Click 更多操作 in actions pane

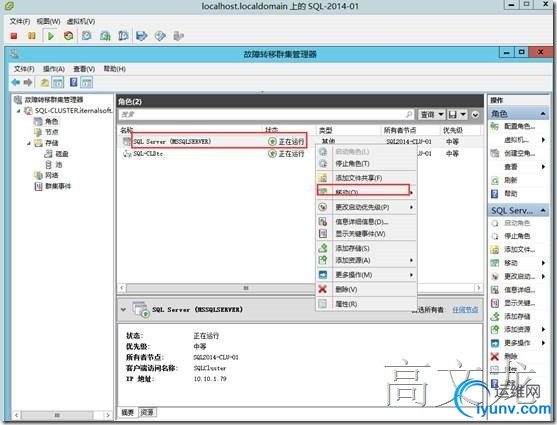tap(517, 343)
